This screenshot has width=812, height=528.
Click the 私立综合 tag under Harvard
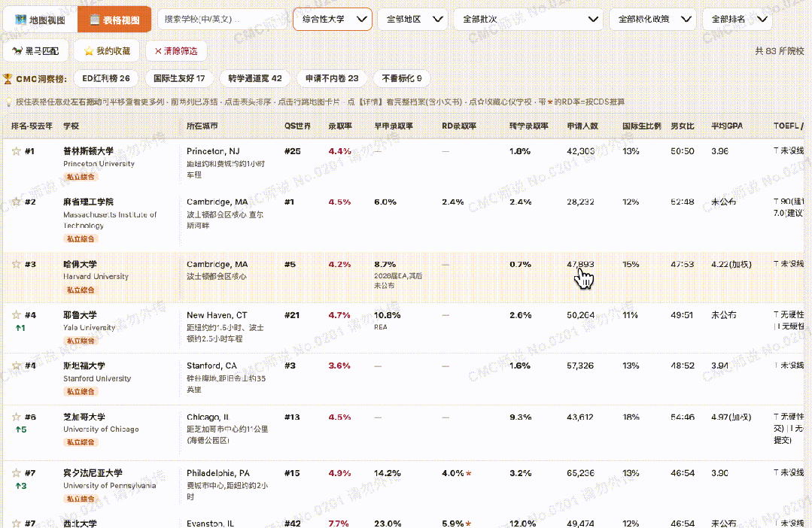[81, 290]
